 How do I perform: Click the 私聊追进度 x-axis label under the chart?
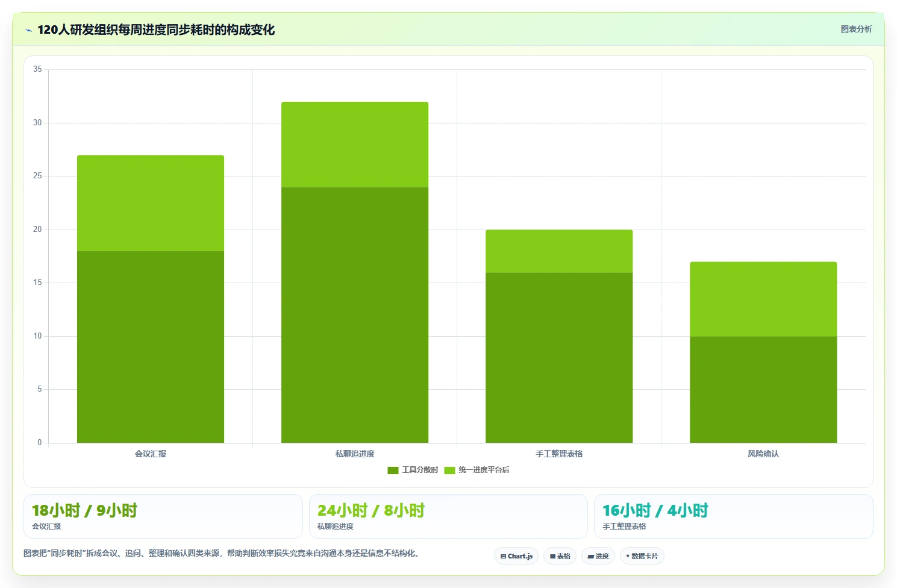point(355,454)
